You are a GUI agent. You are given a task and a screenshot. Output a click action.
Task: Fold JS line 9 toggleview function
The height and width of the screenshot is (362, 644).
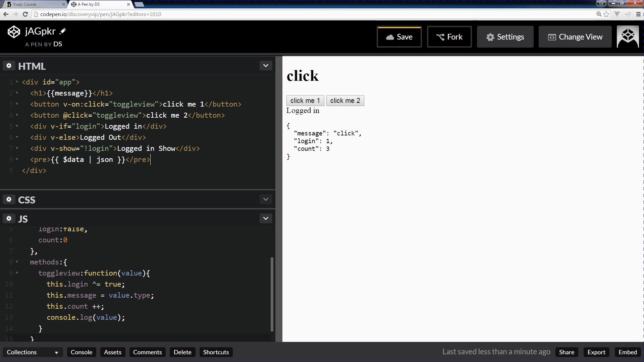click(x=17, y=273)
